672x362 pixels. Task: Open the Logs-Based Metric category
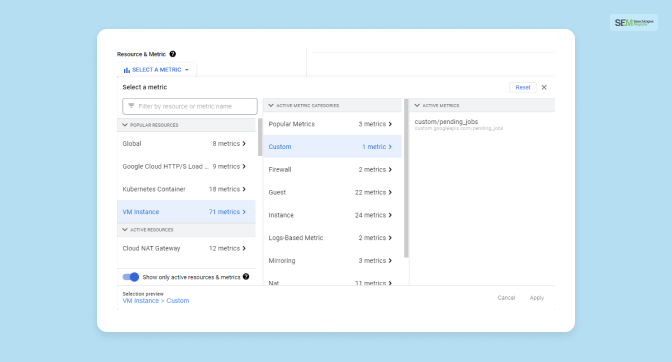click(332, 237)
